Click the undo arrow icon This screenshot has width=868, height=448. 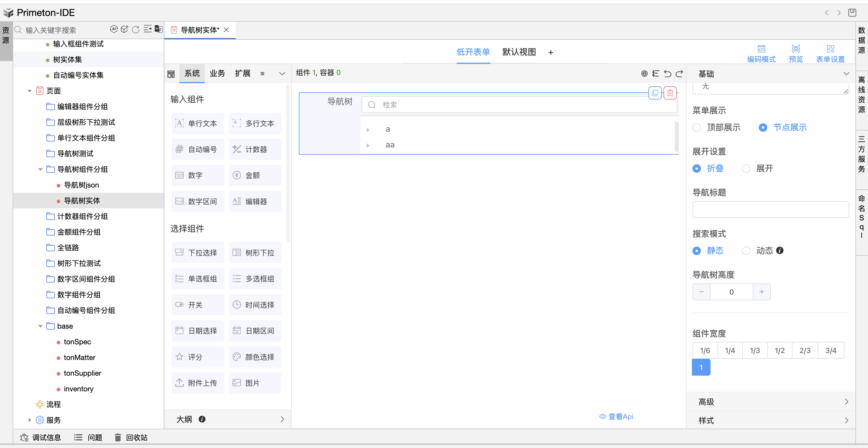667,74
